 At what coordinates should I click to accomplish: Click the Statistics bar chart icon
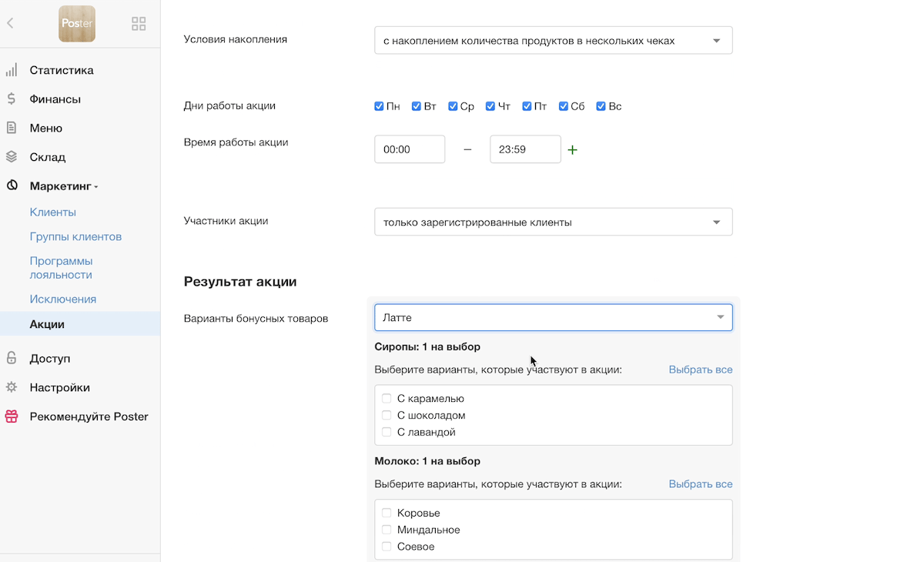click(12, 70)
